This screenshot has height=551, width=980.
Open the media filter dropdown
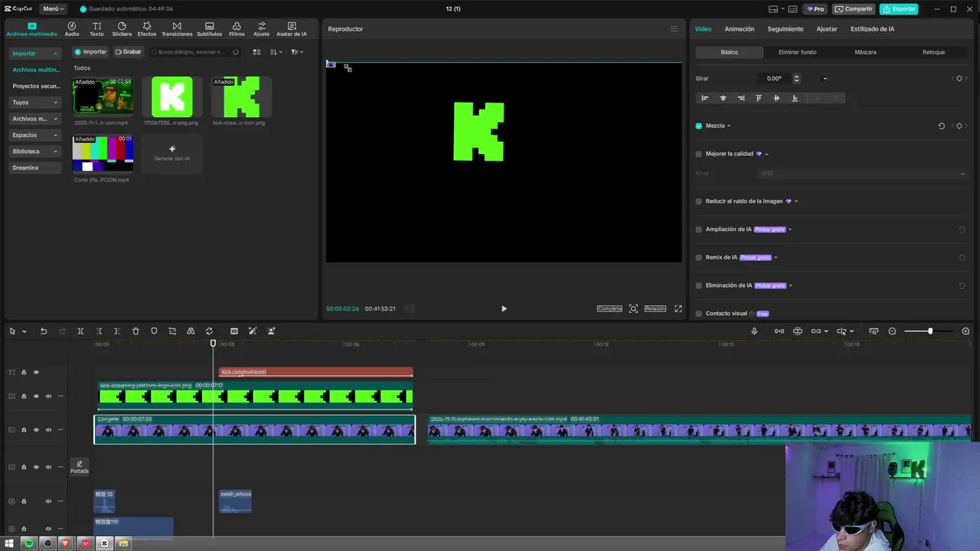pos(297,52)
